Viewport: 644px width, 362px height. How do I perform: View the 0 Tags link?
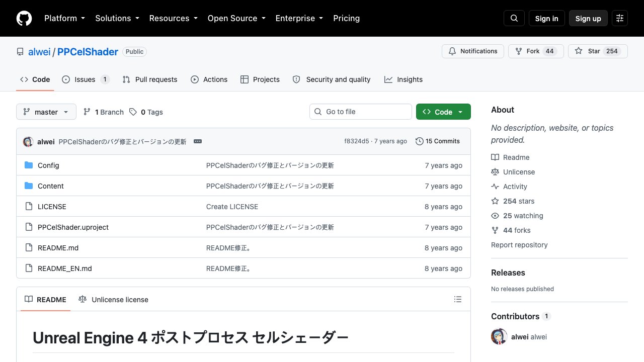coord(146,112)
